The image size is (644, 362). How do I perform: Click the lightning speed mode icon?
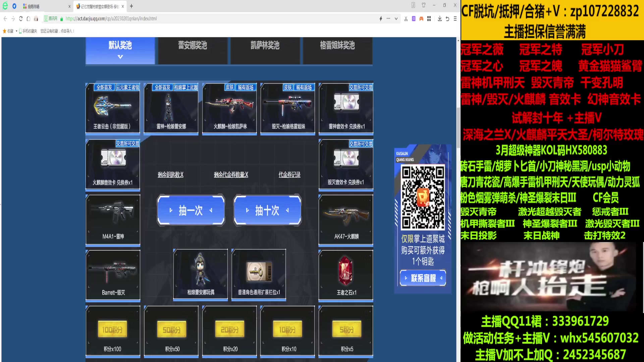(381, 19)
